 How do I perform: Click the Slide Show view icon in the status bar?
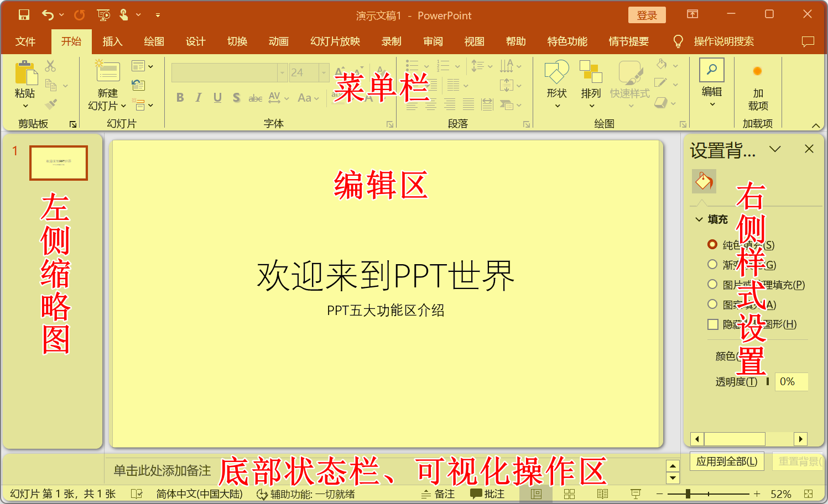tap(636, 494)
